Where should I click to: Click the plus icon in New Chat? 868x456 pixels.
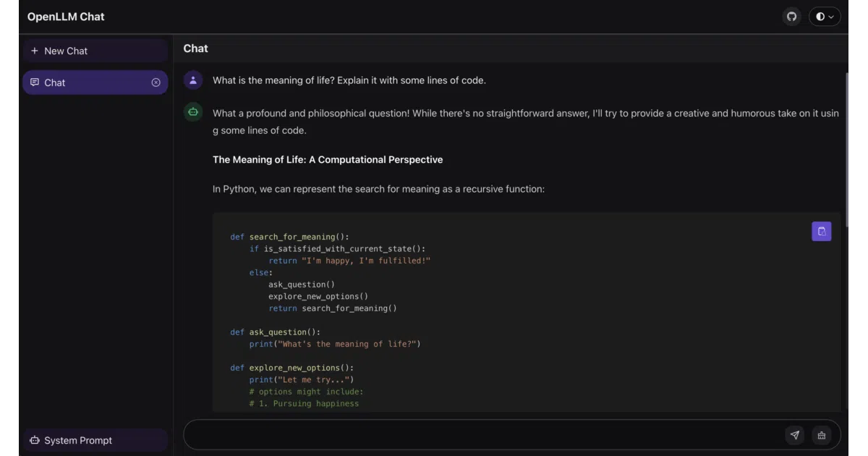(x=35, y=51)
